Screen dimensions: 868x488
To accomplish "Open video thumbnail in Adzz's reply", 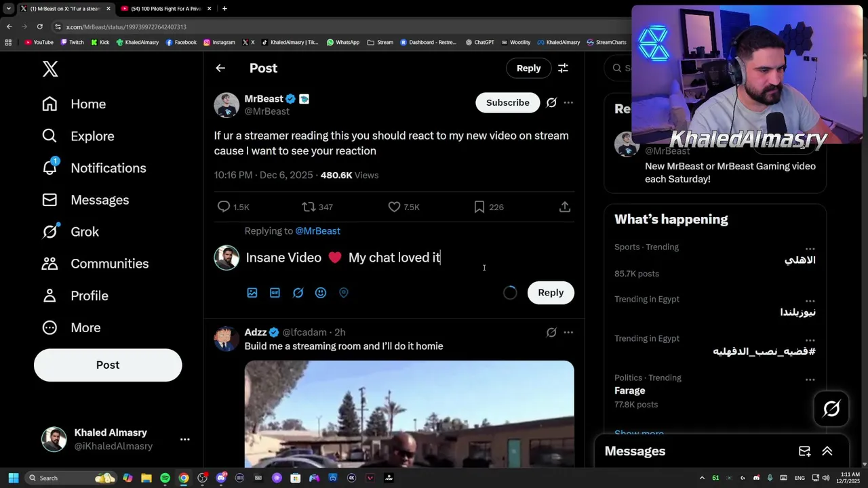I will pos(409,413).
